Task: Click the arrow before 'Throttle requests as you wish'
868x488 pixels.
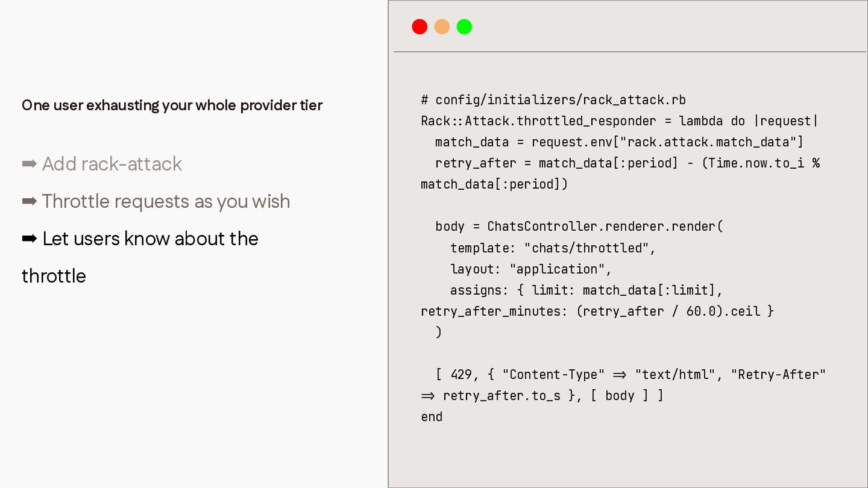Action: point(30,201)
